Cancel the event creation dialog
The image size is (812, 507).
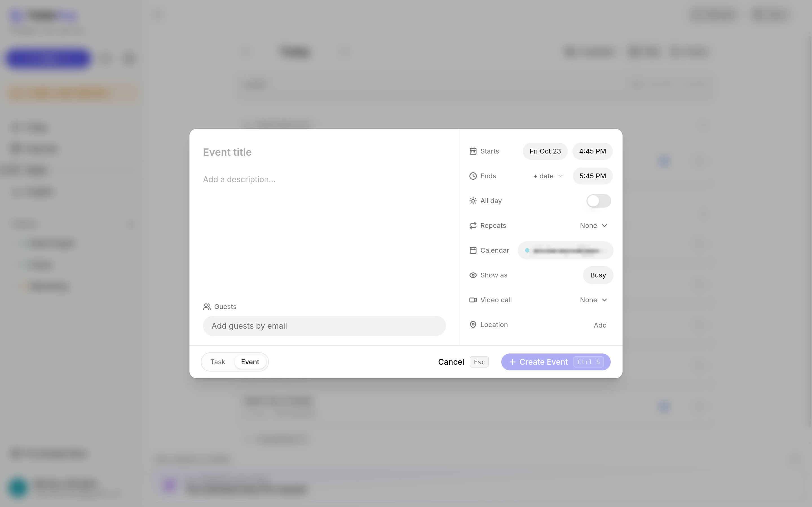(451, 362)
